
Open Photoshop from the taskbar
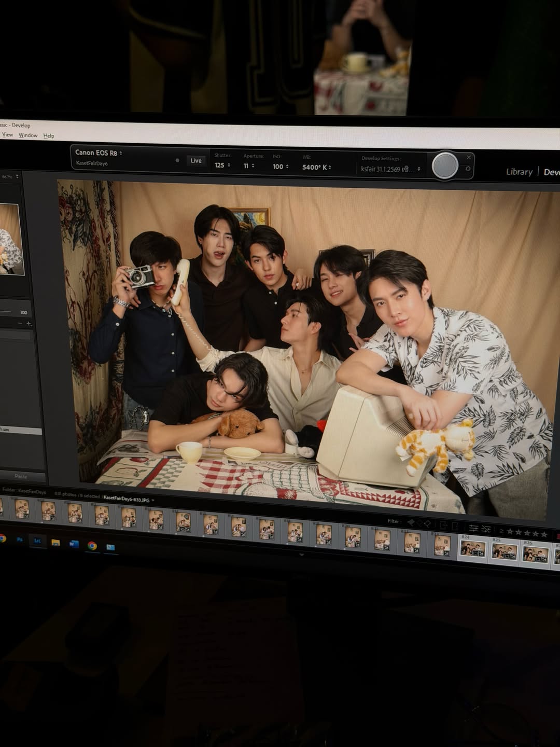coord(20,539)
